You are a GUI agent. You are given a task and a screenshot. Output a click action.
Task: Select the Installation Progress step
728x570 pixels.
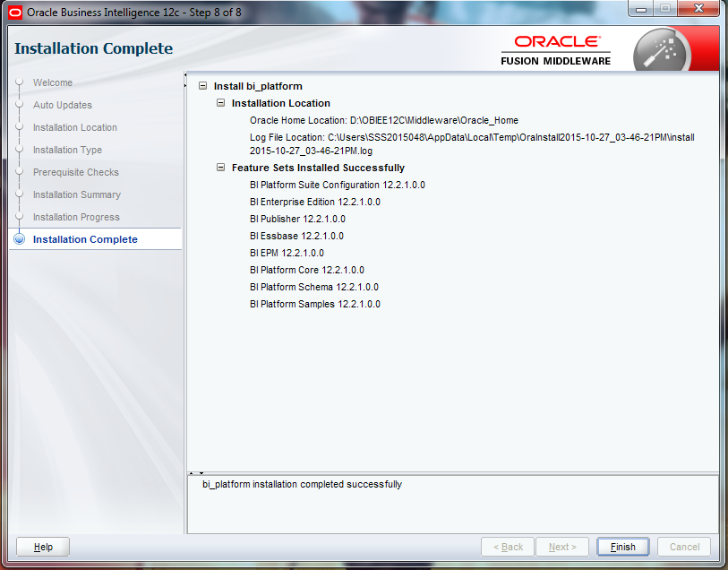(76, 217)
